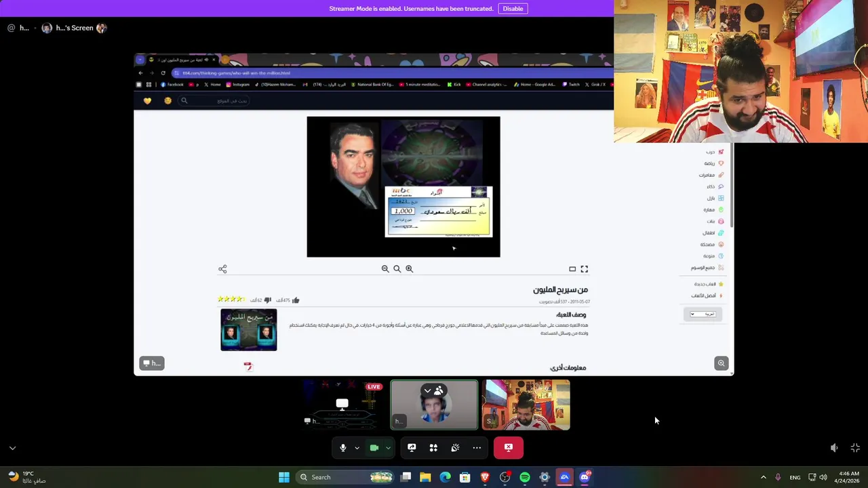This screenshot has height=488, width=868.
Task: Click the browser address bar URL
Action: click(x=236, y=73)
